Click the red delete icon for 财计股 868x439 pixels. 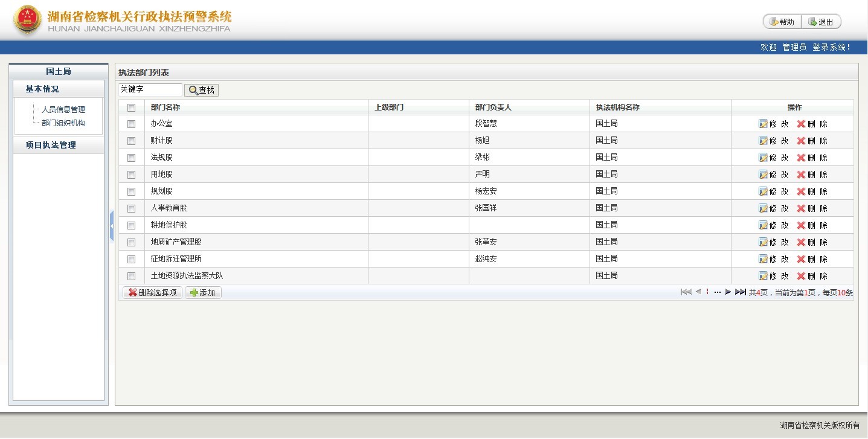point(801,141)
